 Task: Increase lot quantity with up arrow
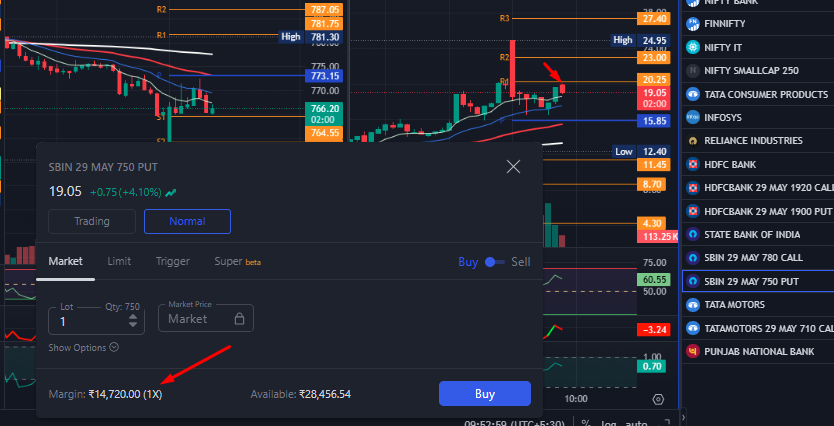[x=133, y=317]
